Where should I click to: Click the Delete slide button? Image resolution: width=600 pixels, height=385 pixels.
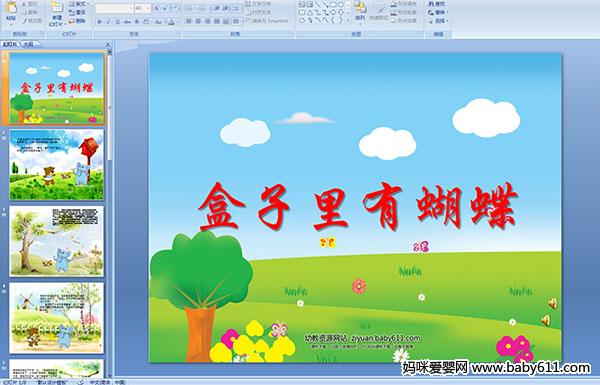(x=78, y=21)
